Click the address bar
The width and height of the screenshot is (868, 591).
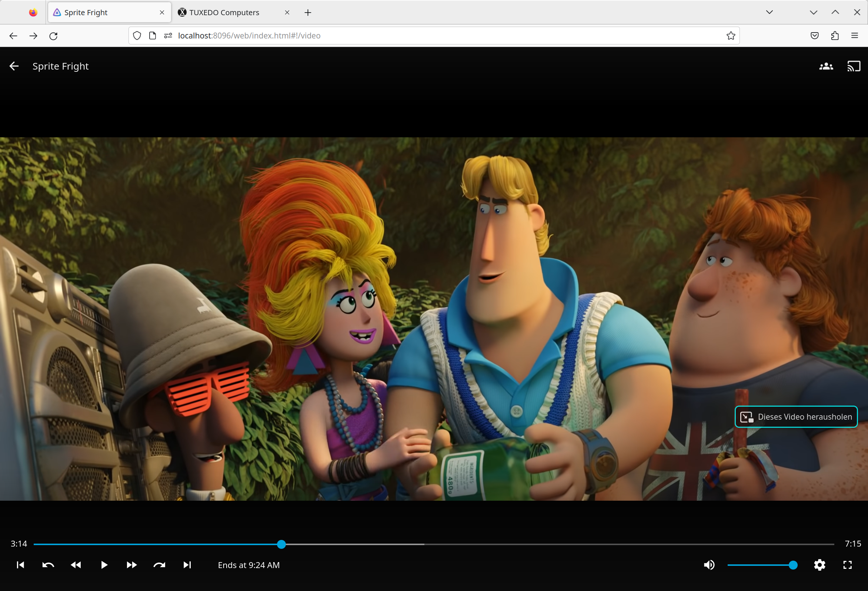tap(336, 36)
